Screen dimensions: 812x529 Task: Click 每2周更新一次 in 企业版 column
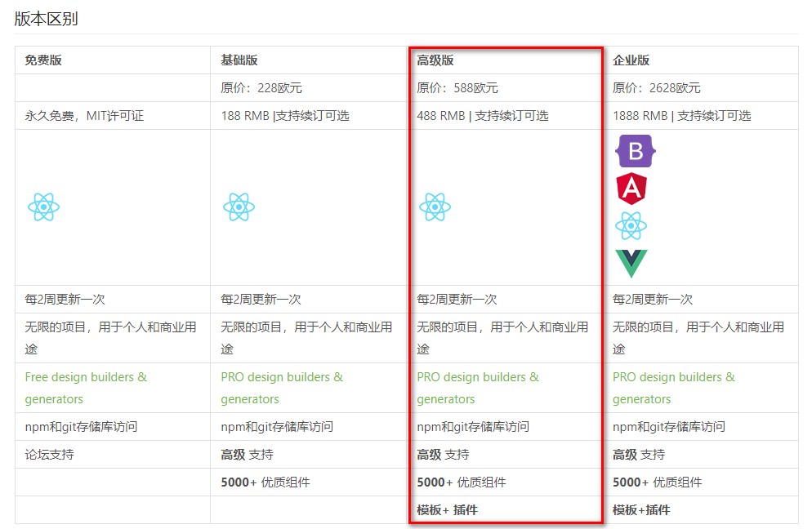(x=653, y=299)
